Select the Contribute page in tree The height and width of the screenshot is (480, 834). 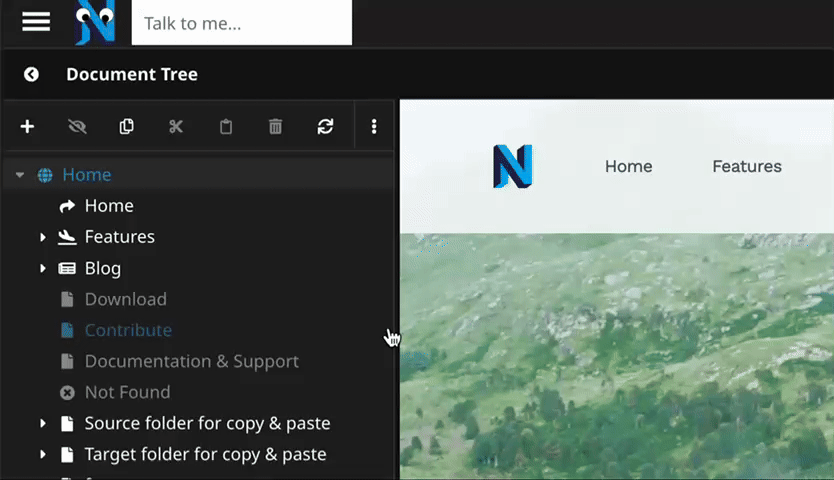click(128, 330)
